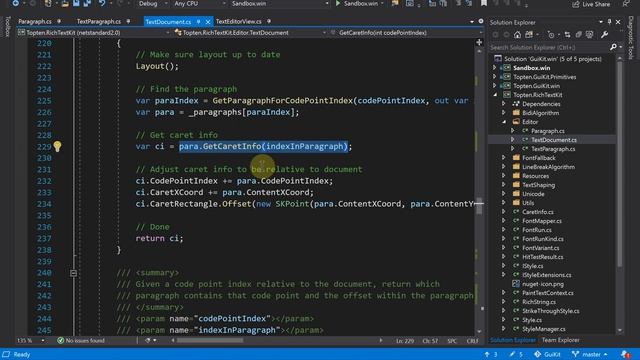This screenshot has width=640, height=360.
Task: Click the search magnifier icon in Solution Explorer
Action: [613, 47]
